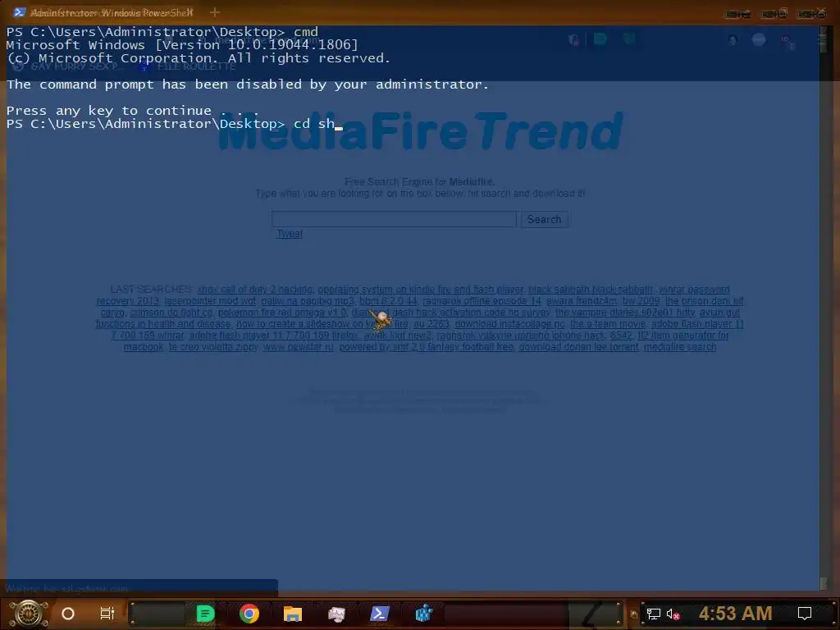
Task: Open 'ragnarok offline episode 14' link
Action: tap(482, 301)
